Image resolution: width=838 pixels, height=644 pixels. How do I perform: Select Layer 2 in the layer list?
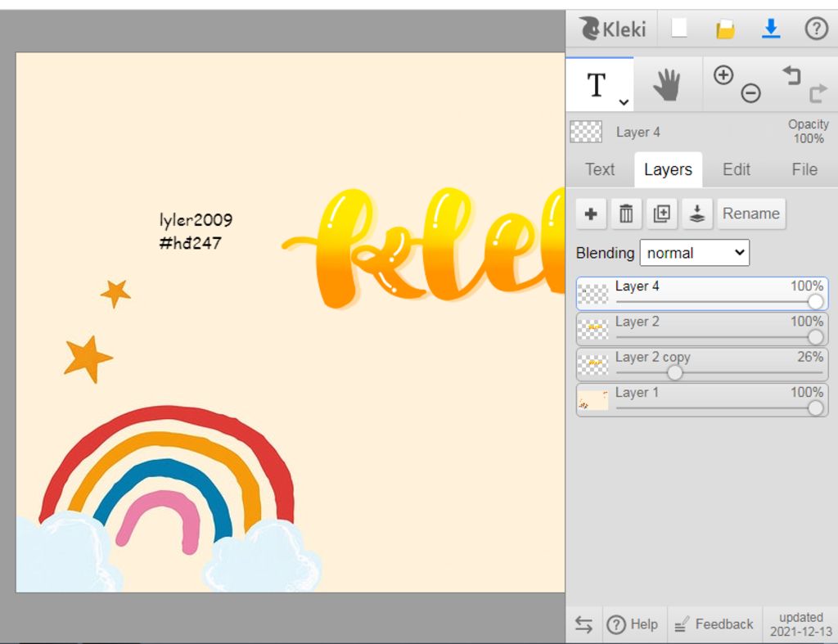pos(702,329)
